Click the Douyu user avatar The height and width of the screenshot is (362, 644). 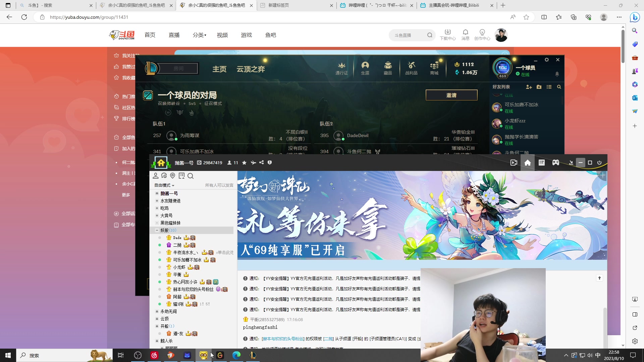(x=501, y=35)
